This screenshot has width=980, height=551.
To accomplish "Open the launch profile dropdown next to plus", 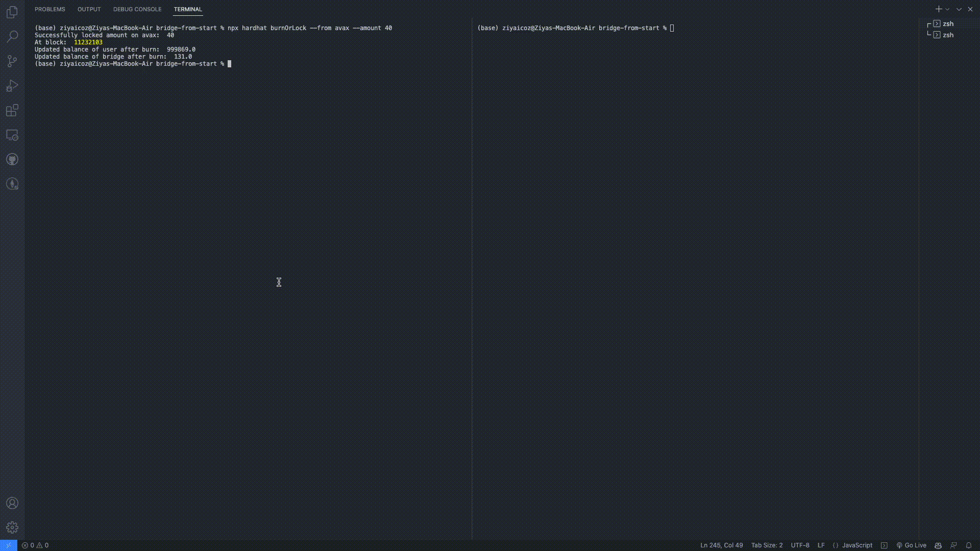I will point(947,9).
